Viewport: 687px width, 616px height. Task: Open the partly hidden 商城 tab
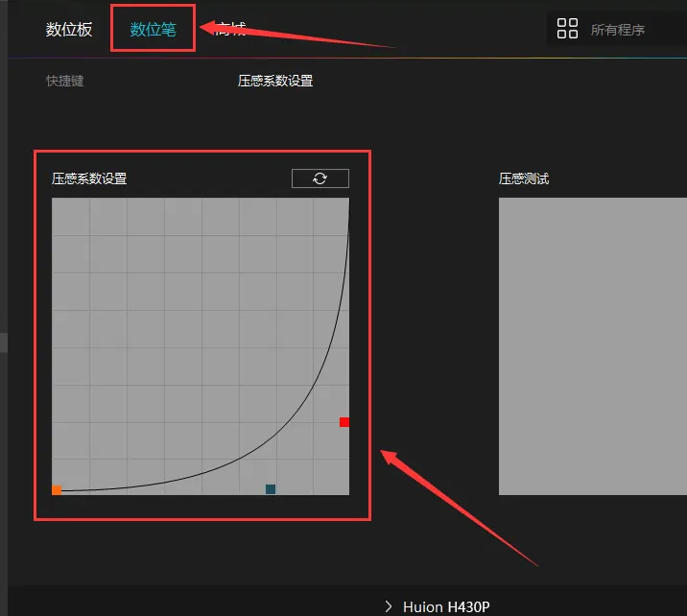point(232,29)
